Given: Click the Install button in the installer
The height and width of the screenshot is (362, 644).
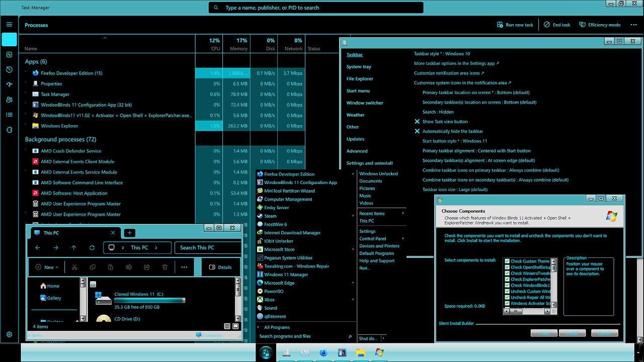Looking at the screenshot, I should [573, 333].
